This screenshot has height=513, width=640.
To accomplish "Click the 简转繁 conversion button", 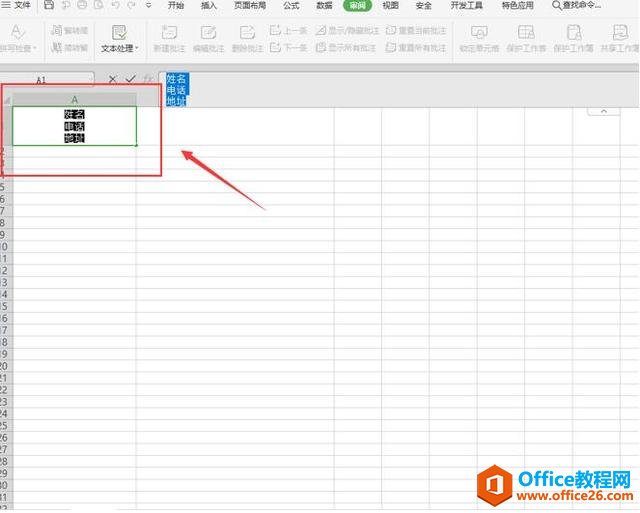I will pyautogui.click(x=69, y=48).
